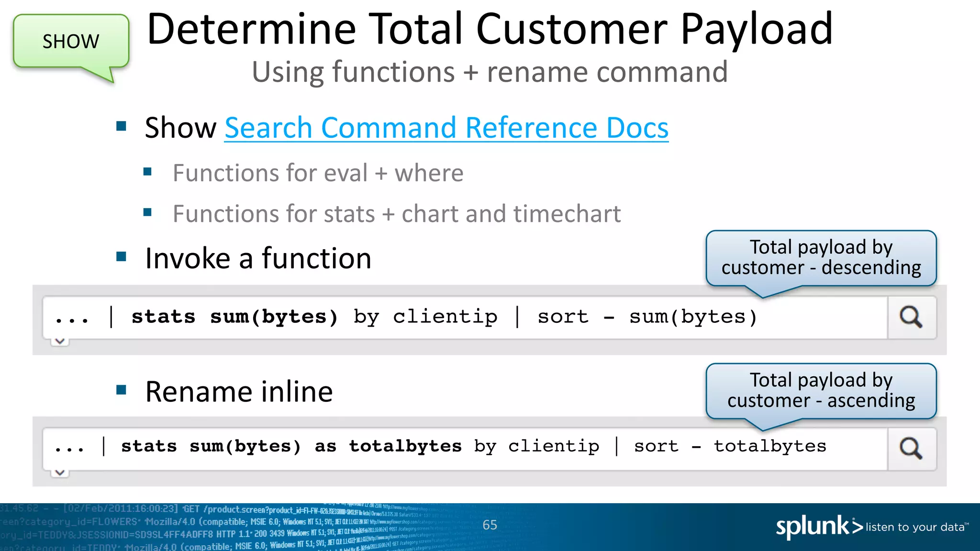Click the slide number 65
The height and width of the screenshot is (551, 980).
[490, 525]
